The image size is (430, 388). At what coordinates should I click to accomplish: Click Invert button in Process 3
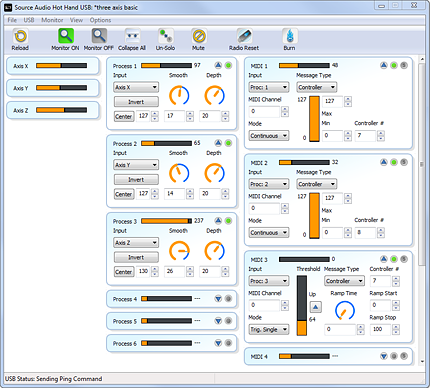click(x=136, y=257)
